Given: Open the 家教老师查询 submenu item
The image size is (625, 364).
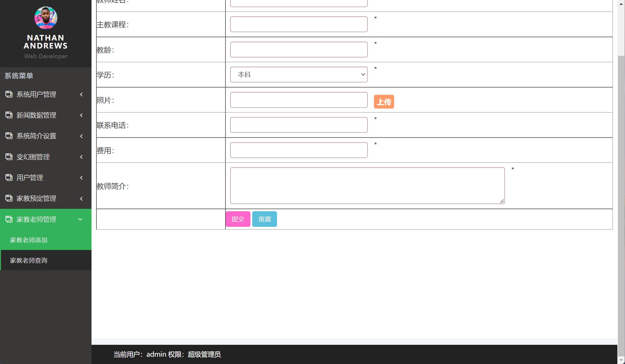Looking at the screenshot, I should point(29,260).
